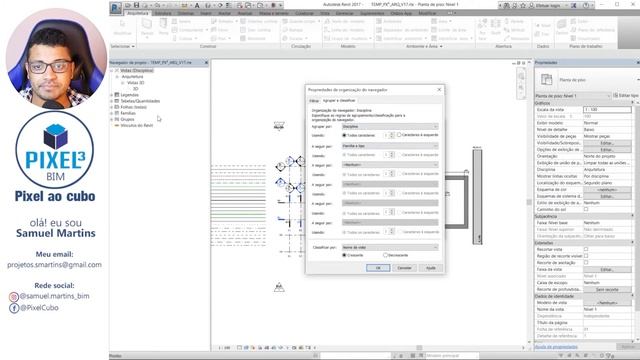
Task: Click Editar button for Faixa da vista
Action: (x=607, y=269)
